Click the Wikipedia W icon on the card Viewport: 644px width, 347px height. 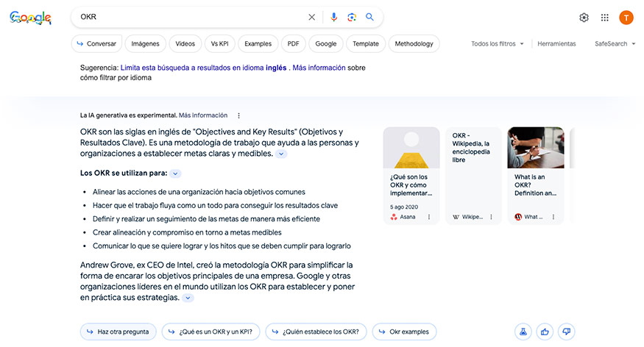coord(456,217)
